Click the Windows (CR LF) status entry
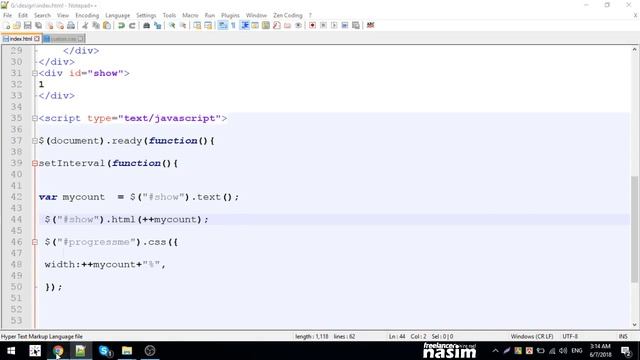The image size is (640, 360). (532, 336)
